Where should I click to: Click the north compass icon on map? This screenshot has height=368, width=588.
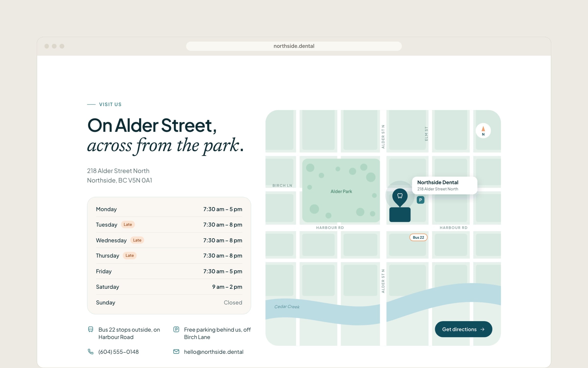point(483,131)
